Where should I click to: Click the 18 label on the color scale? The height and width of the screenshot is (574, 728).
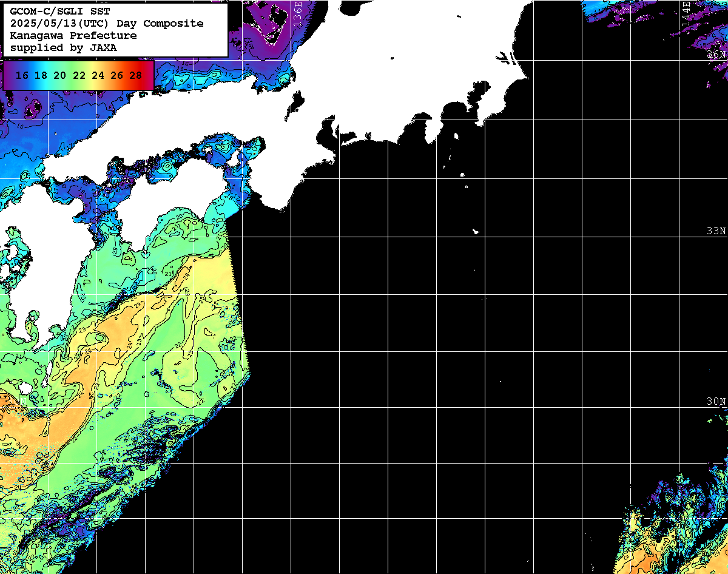click(x=41, y=75)
